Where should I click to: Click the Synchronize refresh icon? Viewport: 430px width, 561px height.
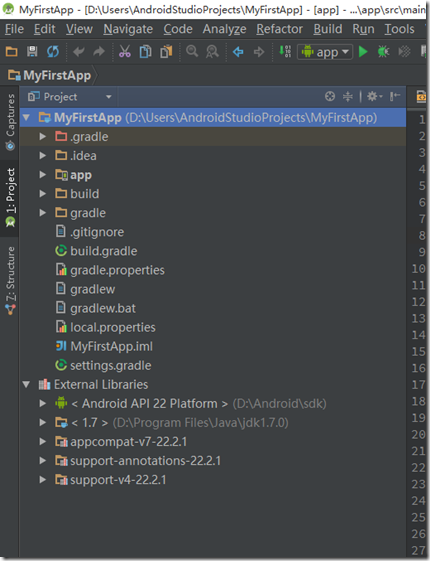click(53, 52)
